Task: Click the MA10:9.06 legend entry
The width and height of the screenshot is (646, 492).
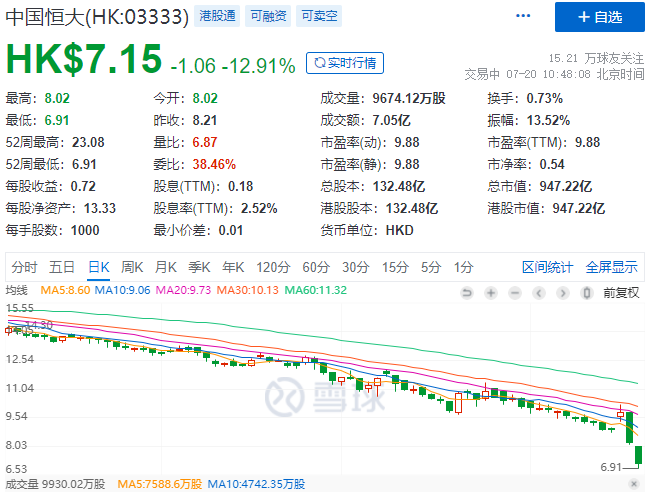Action: click(122, 290)
